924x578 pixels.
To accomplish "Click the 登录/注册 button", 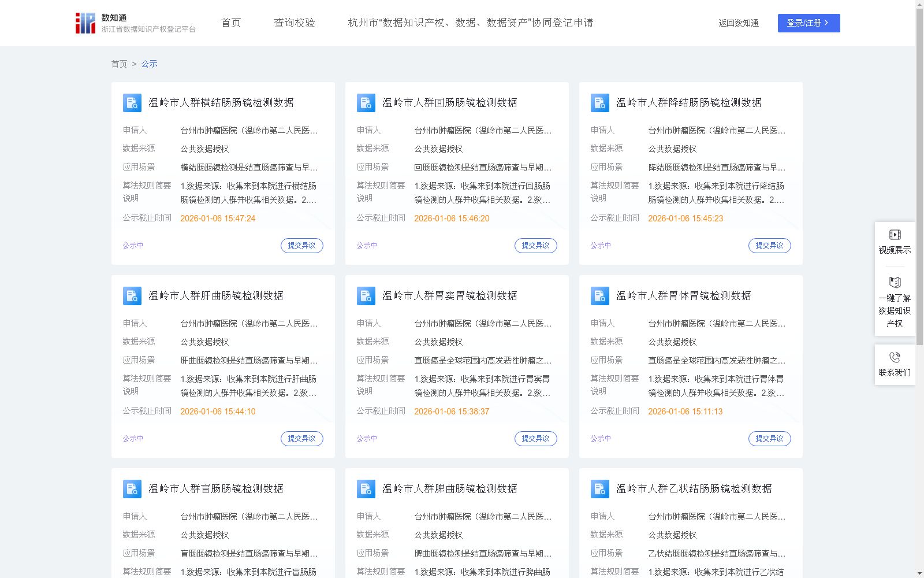I will pyautogui.click(x=809, y=23).
